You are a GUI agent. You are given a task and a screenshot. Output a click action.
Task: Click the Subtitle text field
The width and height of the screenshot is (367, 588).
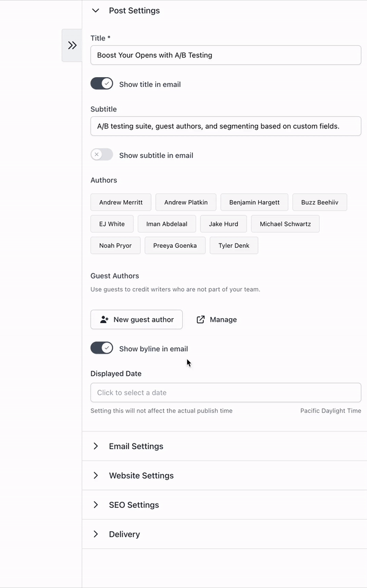coord(226,126)
